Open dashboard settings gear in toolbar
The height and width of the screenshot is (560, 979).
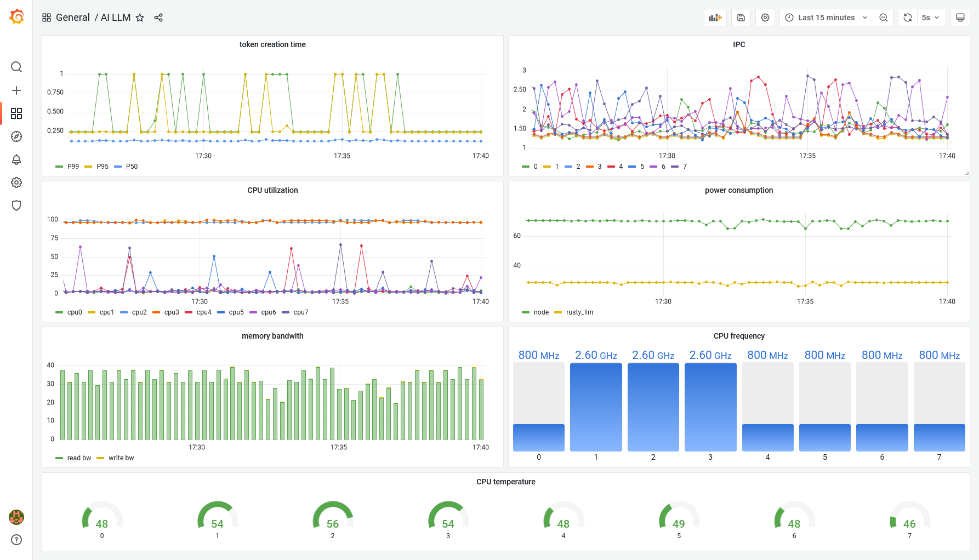765,18
